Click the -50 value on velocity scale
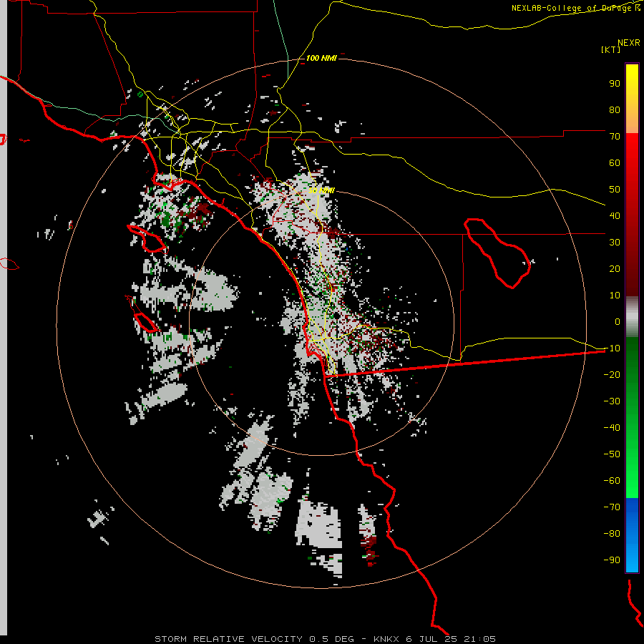 click(x=612, y=454)
